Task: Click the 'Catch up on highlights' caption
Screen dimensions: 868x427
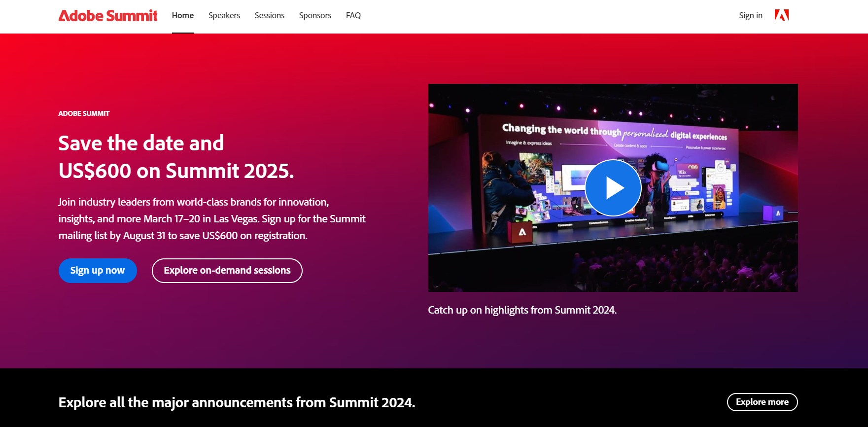Action: (x=522, y=310)
